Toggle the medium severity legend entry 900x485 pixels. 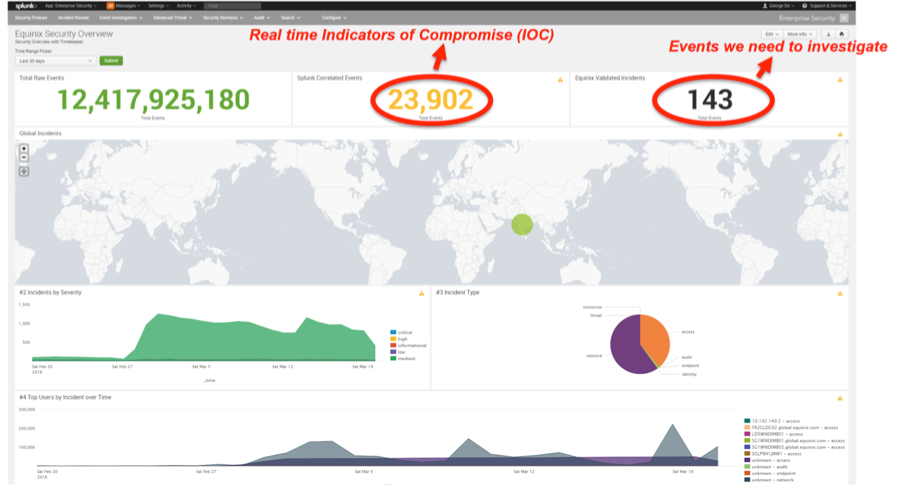[402, 359]
